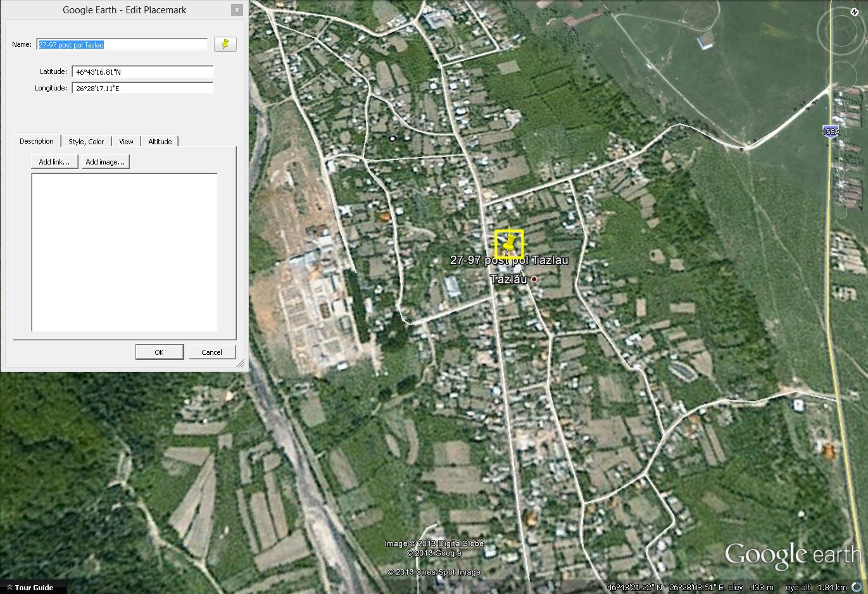Open the Altitude tab
868x594 pixels.
(160, 142)
